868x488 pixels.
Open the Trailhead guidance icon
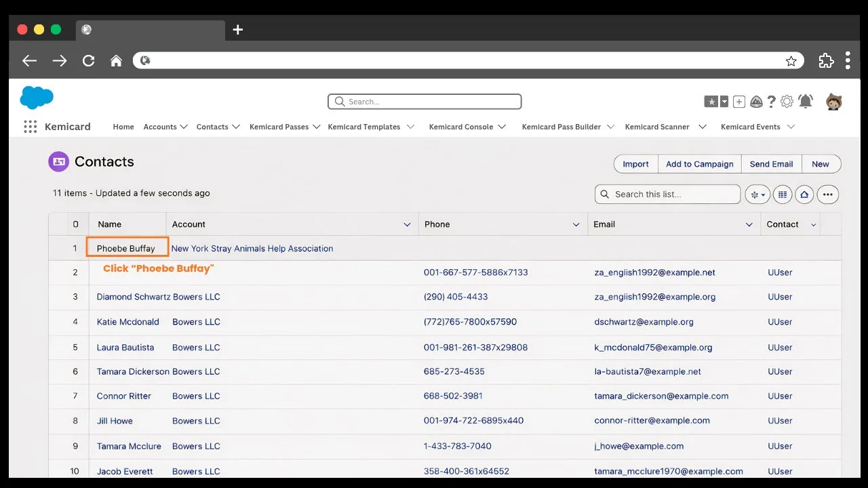pos(756,102)
